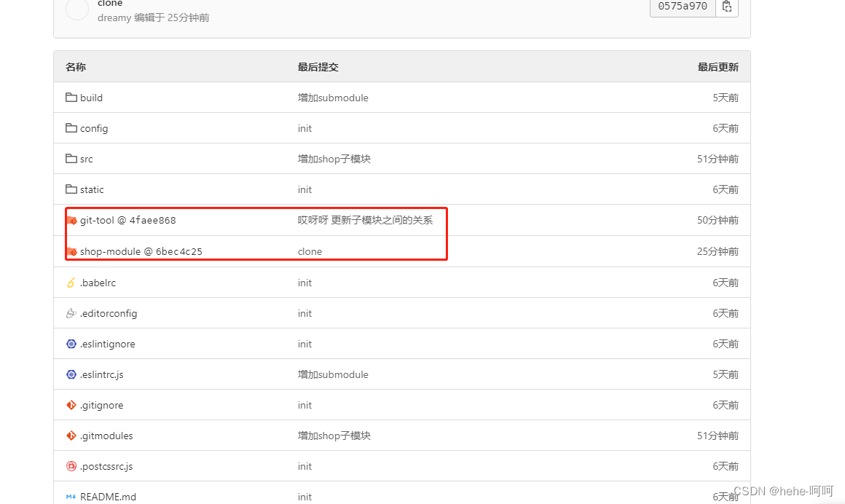Copy the commit SHA with clipboard icon

(x=727, y=7)
